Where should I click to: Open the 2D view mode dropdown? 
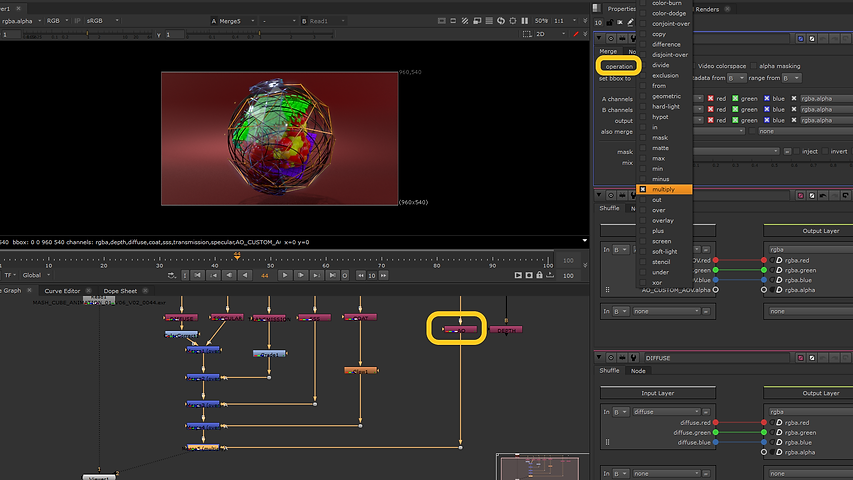coord(551,34)
